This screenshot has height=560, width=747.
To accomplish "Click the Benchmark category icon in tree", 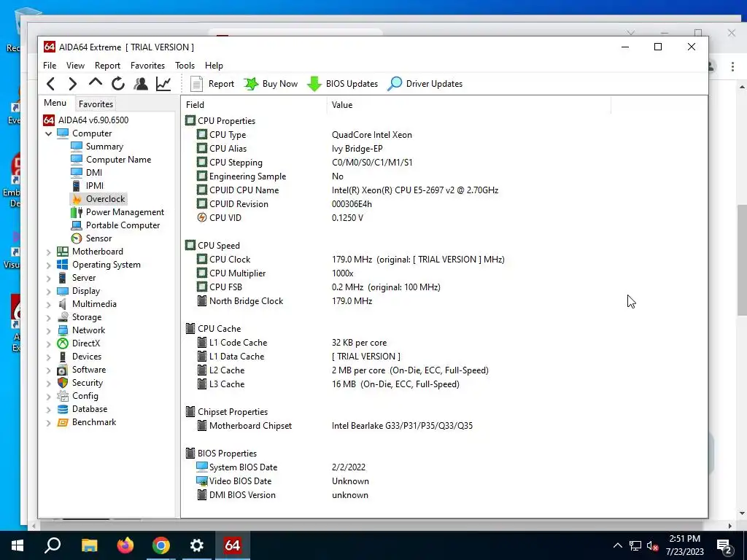I will tap(63, 422).
